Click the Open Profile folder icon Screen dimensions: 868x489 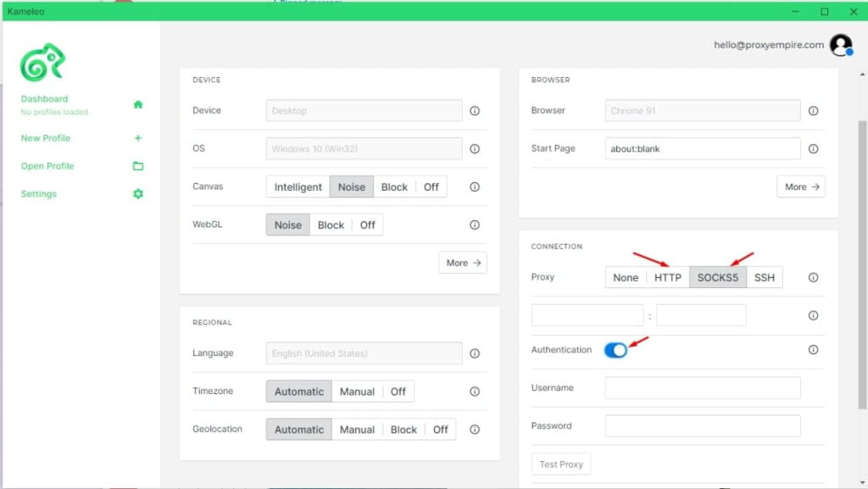(x=138, y=166)
